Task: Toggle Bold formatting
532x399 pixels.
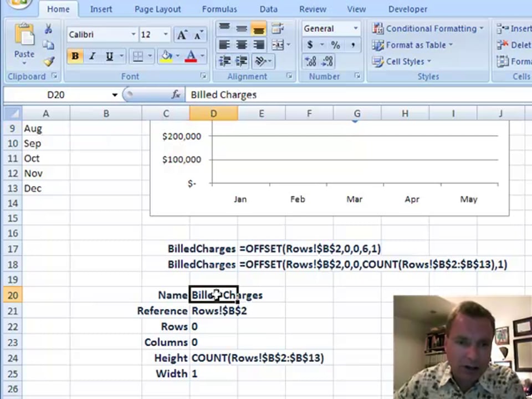Action: (75, 57)
